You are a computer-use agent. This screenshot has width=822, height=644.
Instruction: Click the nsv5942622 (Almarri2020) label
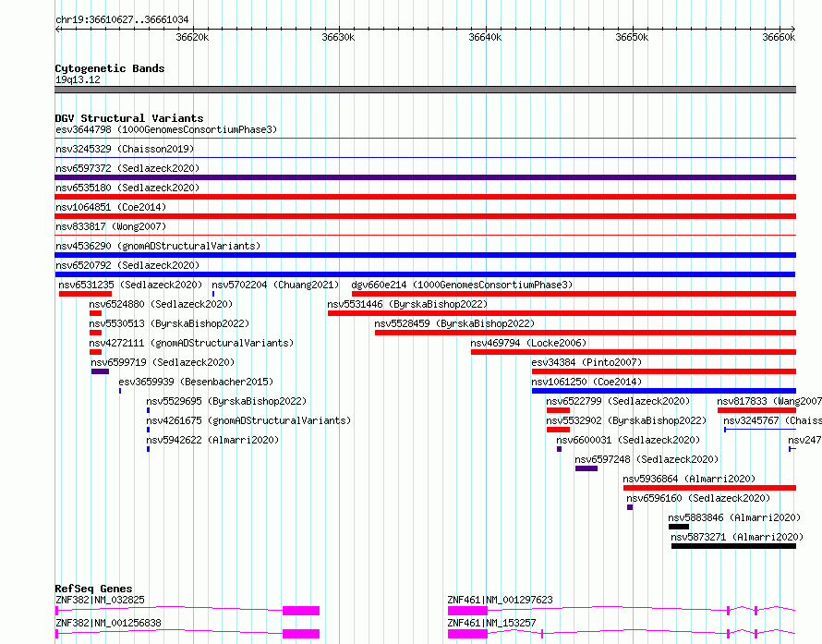(x=212, y=440)
